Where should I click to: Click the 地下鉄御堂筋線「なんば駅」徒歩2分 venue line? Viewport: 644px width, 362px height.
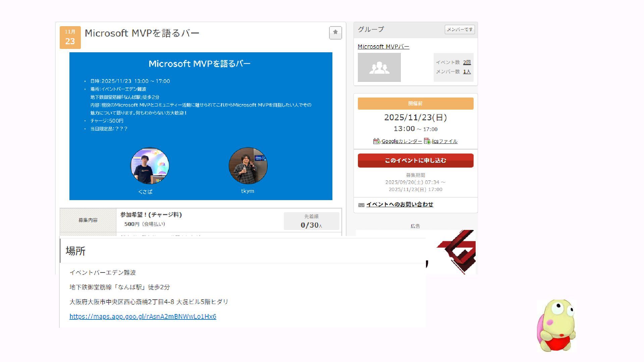(120, 287)
